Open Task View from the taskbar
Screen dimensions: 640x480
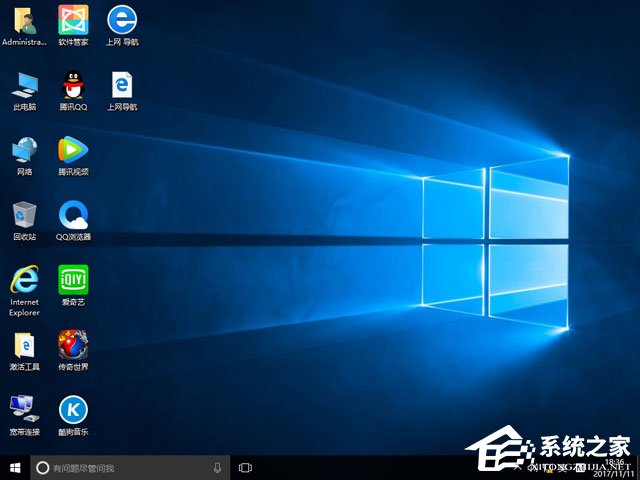click(245, 467)
